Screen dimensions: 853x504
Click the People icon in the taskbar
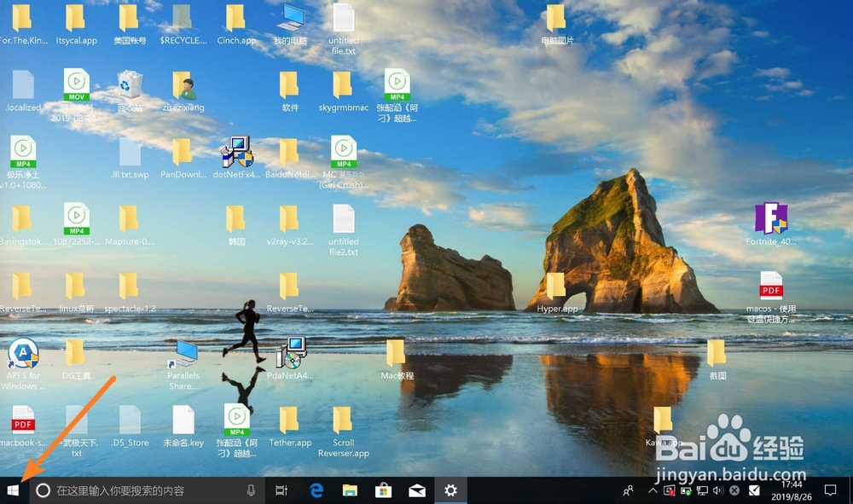pyautogui.click(x=628, y=490)
